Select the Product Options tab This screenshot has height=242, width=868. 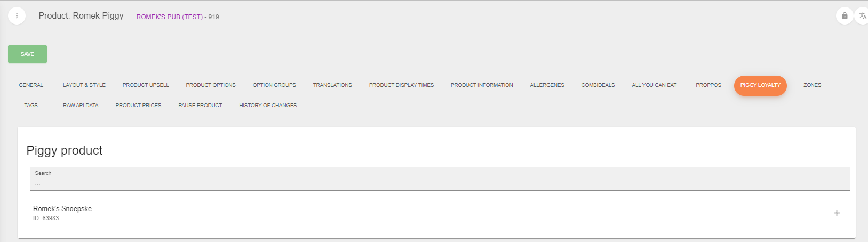coord(211,85)
